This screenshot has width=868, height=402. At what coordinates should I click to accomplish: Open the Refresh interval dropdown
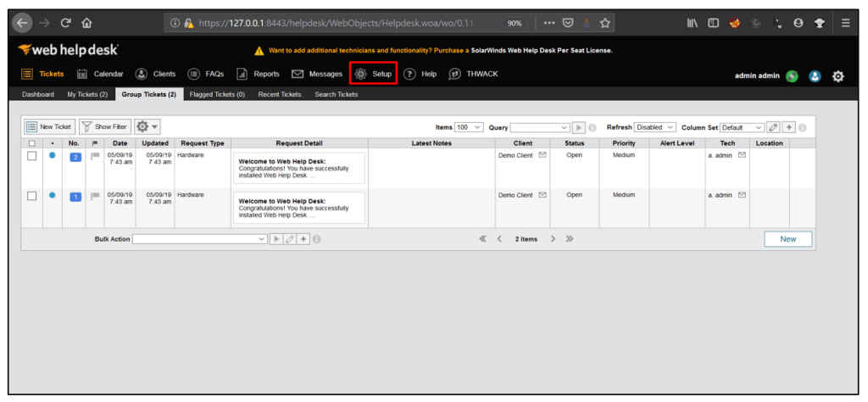[655, 127]
